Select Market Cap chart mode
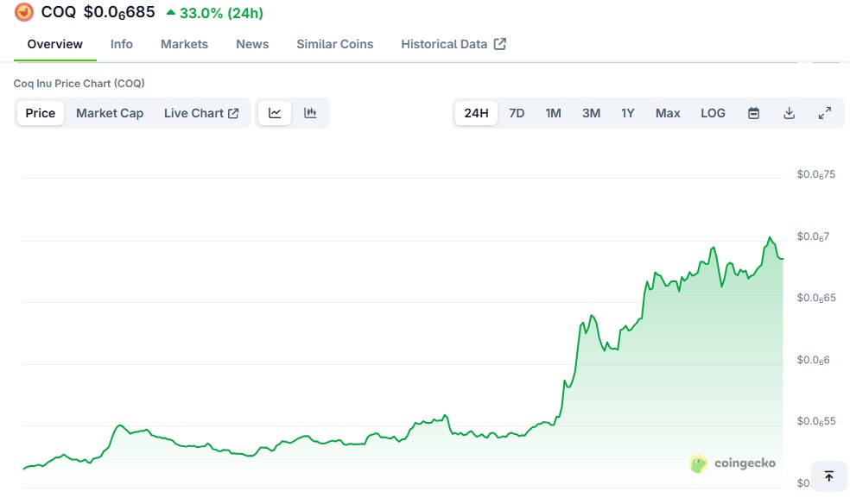 click(x=110, y=113)
